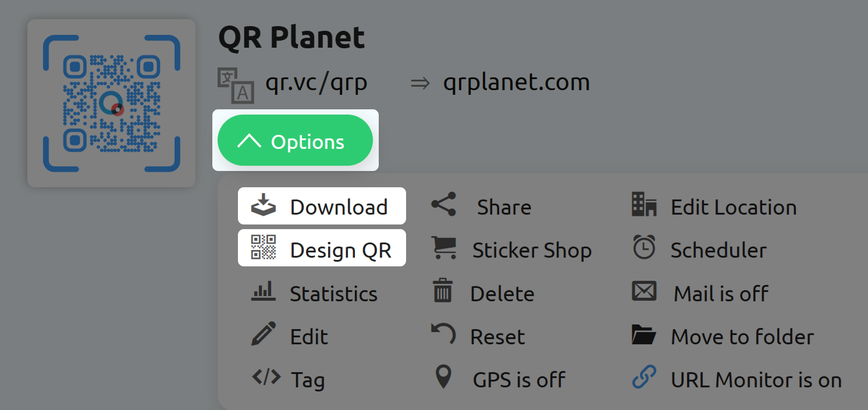Open the qr.vc/qrp short link
The height and width of the screenshot is (410, 868).
(316, 83)
